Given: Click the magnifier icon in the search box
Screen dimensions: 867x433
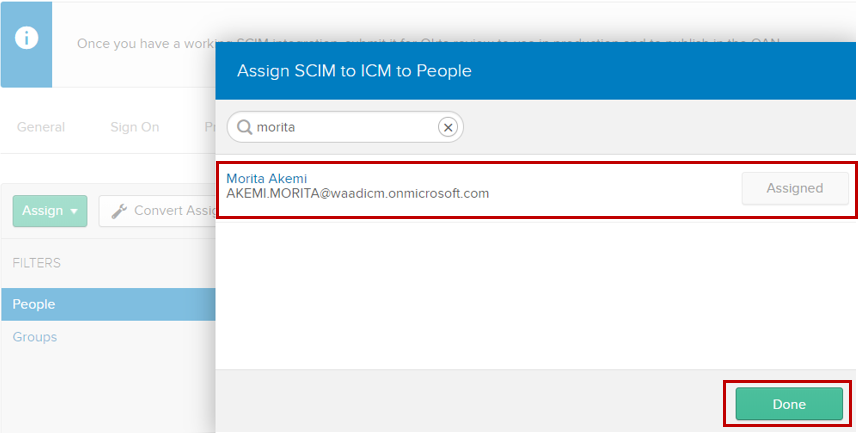Looking at the screenshot, I should (243, 127).
